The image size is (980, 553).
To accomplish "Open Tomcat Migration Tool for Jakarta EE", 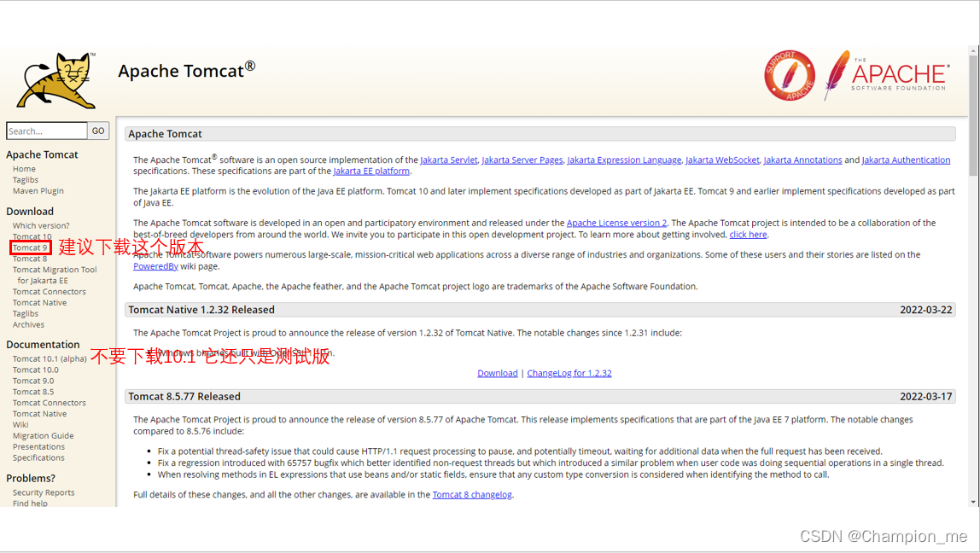I will point(55,275).
